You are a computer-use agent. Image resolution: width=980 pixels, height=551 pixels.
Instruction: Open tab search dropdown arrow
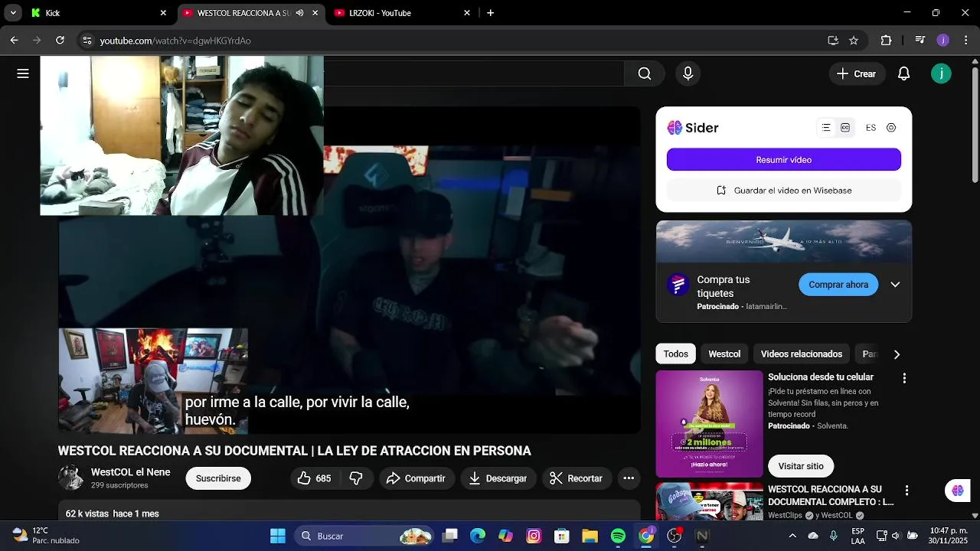point(12,13)
